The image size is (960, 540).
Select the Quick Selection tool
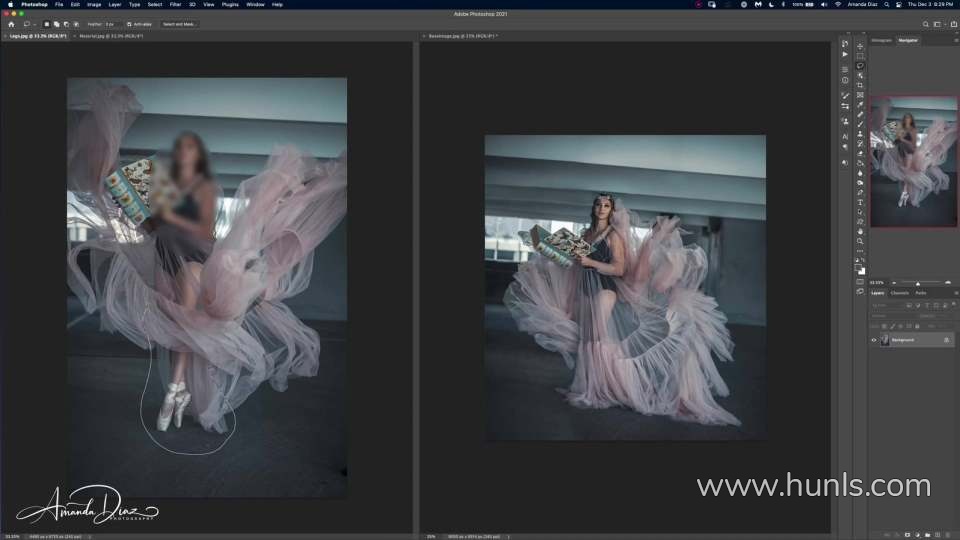click(860, 75)
